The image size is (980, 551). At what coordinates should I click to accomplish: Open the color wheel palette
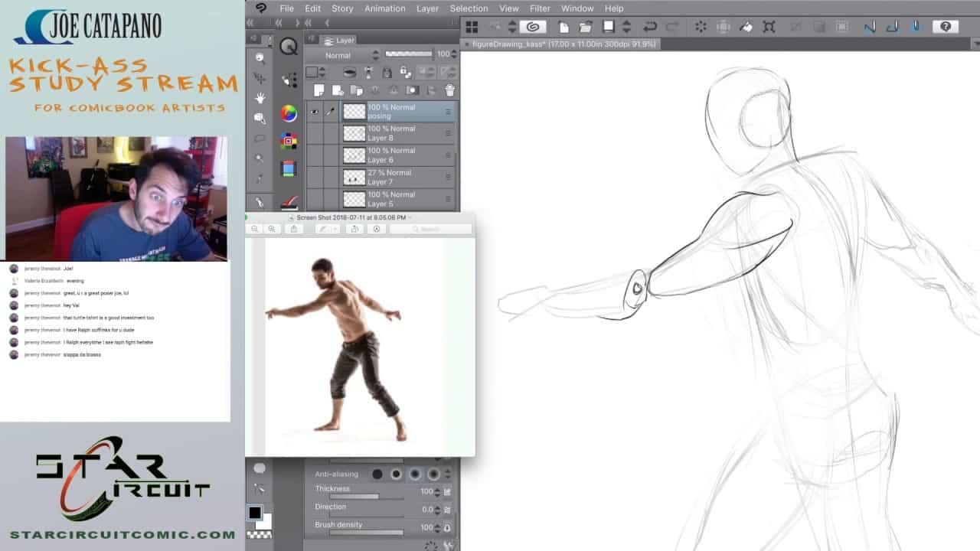tap(289, 113)
